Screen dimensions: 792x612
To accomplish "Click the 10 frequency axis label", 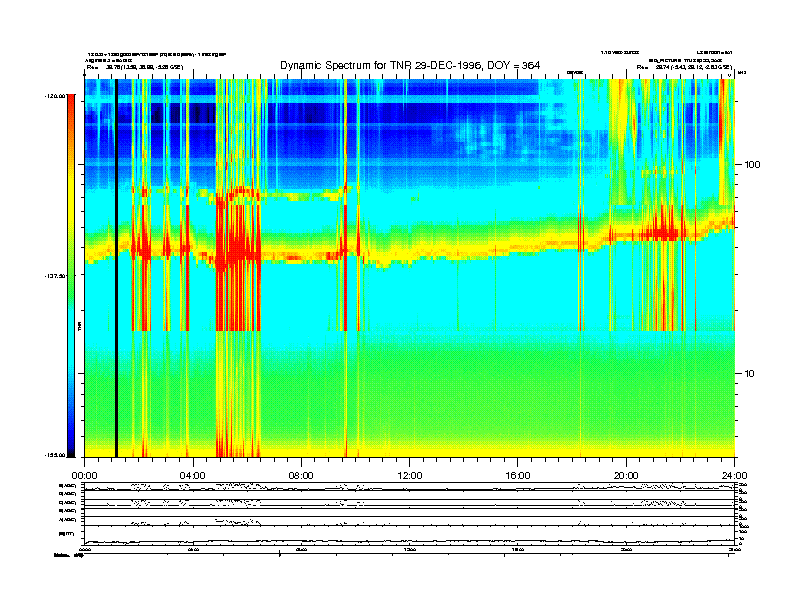I will pyautogui.click(x=750, y=374).
